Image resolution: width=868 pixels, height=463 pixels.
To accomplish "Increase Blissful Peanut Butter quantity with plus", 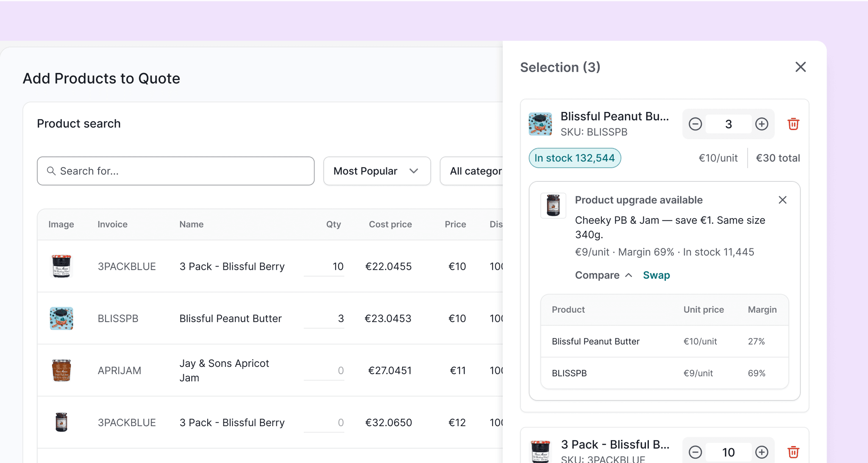I will click(x=762, y=124).
